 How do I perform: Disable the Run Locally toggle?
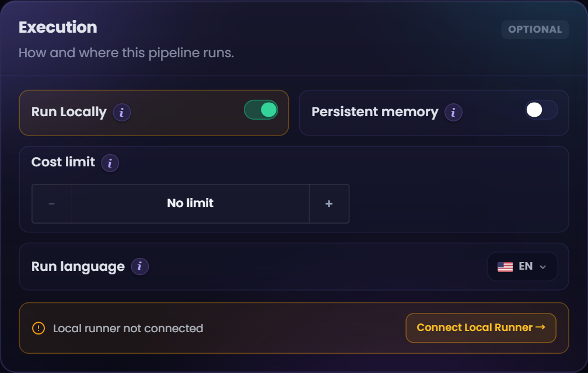(x=261, y=110)
